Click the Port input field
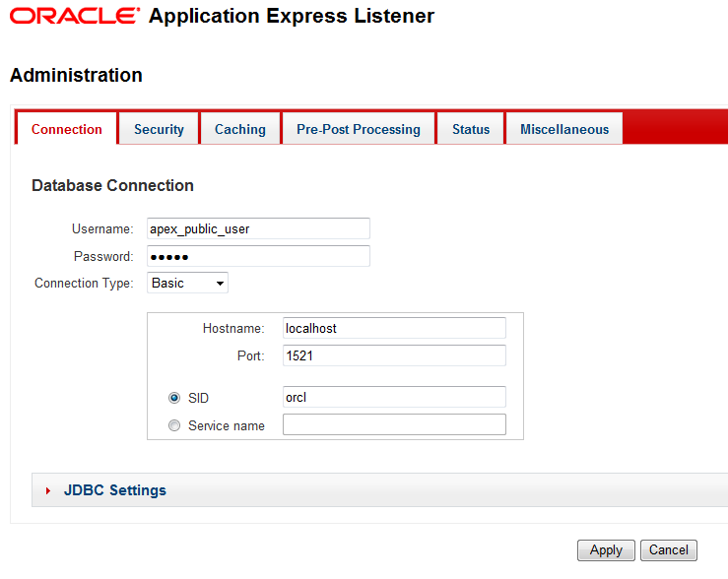This screenshot has height=579, width=728. (x=394, y=355)
